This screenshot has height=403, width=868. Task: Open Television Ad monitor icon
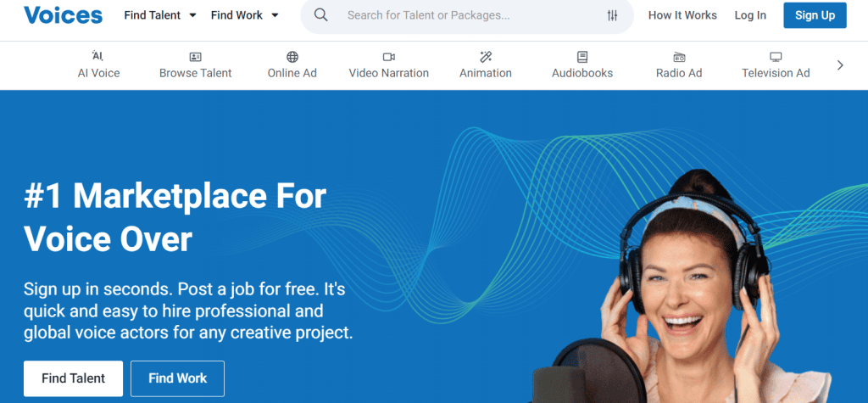776,57
